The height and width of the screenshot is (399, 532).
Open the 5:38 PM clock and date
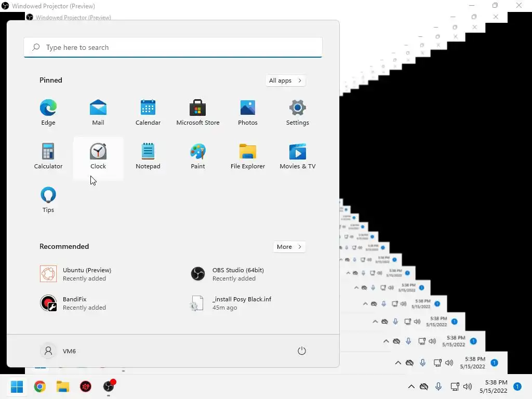pos(494,387)
